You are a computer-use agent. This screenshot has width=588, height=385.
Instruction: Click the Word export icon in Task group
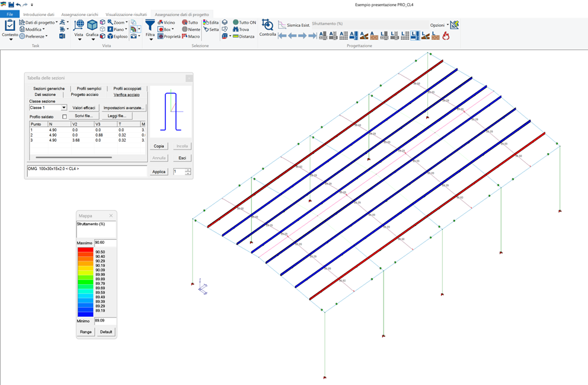tap(62, 36)
